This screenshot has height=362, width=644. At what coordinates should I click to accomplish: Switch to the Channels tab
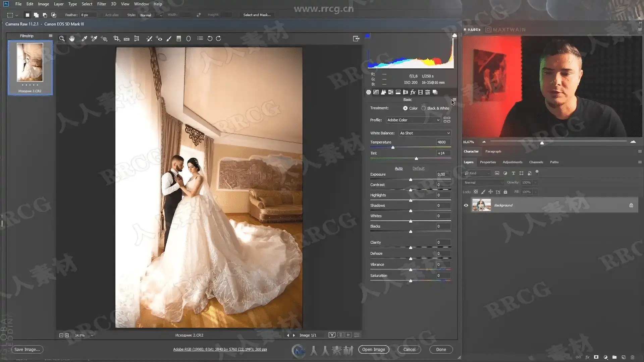coord(536,162)
